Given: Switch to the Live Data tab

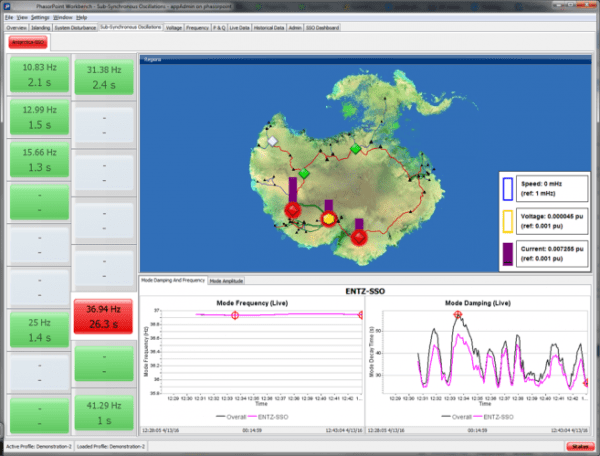Looking at the screenshot, I should [240, 28].
